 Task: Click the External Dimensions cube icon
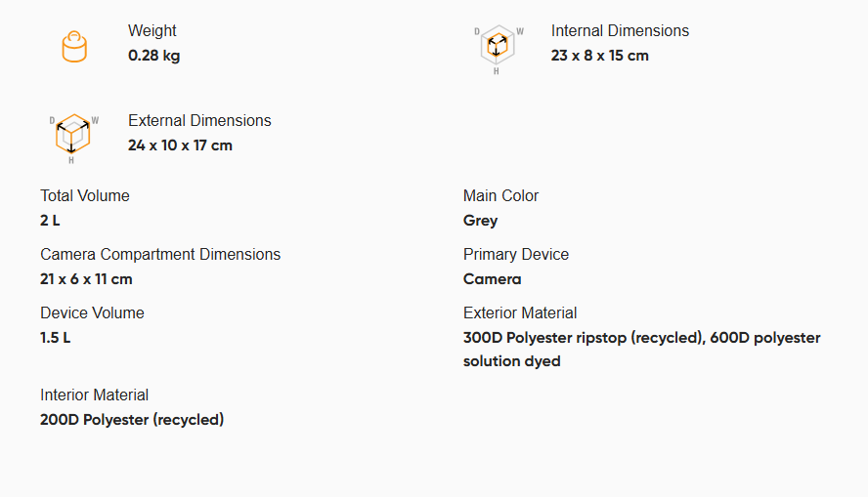point(73,138)
